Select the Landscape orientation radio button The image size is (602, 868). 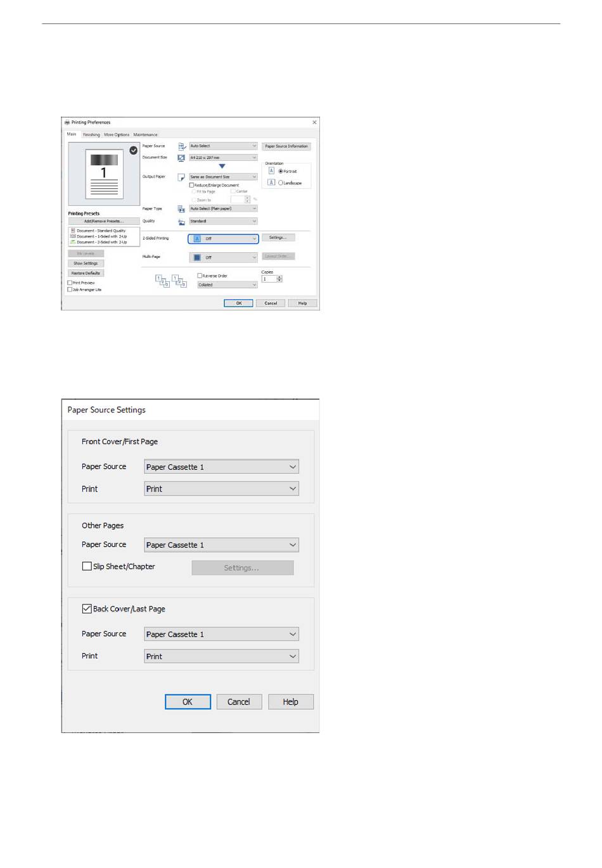281,182
